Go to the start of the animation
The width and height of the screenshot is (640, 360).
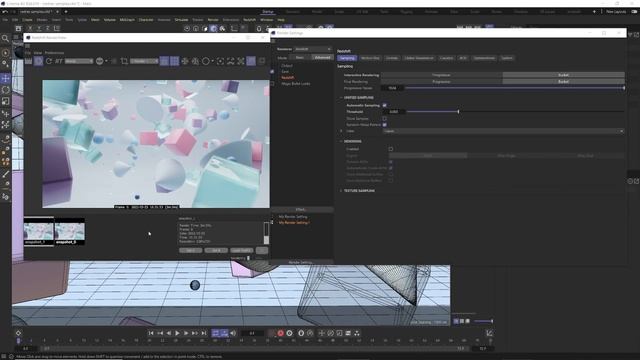pyautogui.click(x=151, y=333)
